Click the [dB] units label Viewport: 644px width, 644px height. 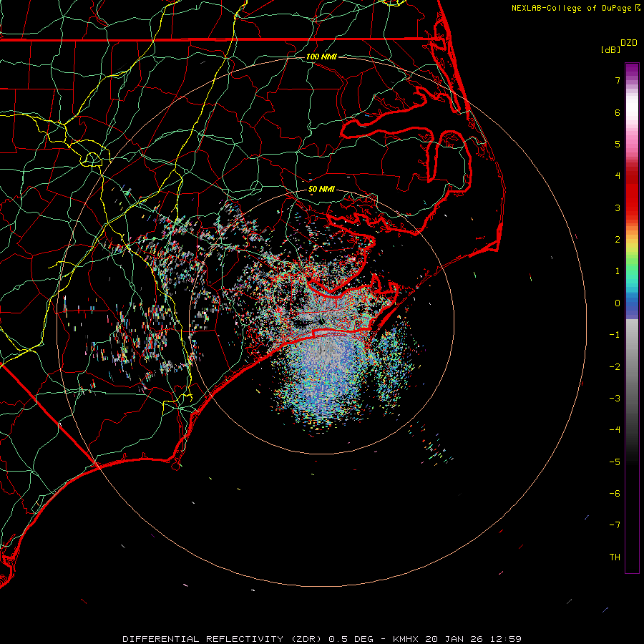tap(610, 49)
